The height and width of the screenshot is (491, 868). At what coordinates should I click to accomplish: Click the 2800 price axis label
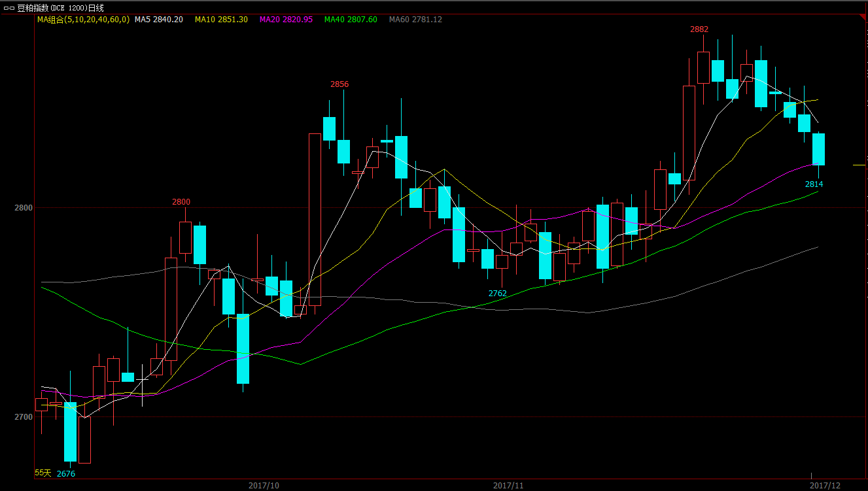[x=23, y=207]
